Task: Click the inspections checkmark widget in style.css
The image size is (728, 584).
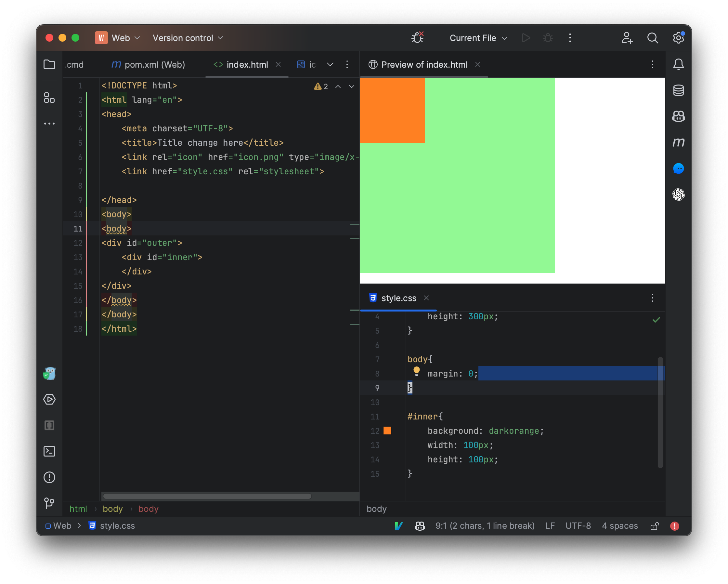Action: coord(656,319)
